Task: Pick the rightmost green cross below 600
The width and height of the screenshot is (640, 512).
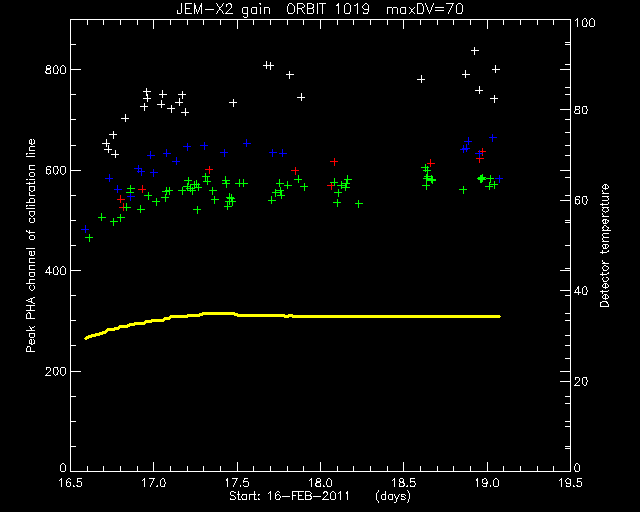Action: tap(494, 185)
